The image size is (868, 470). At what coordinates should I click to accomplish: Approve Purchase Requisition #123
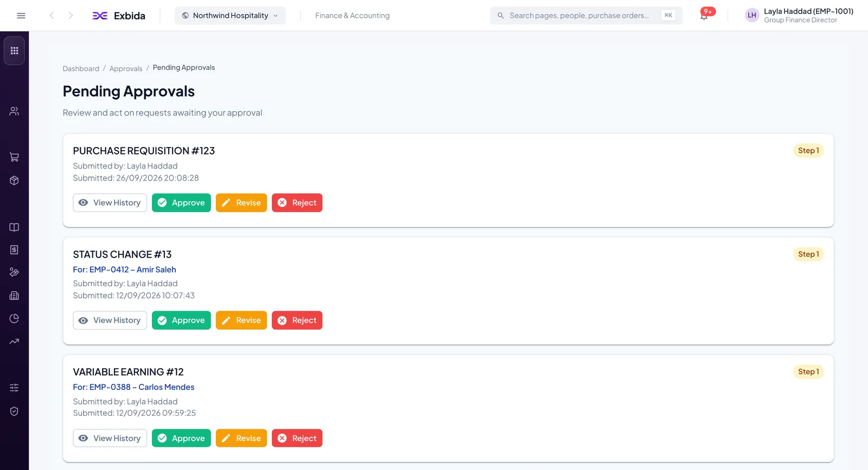(181, 203)
